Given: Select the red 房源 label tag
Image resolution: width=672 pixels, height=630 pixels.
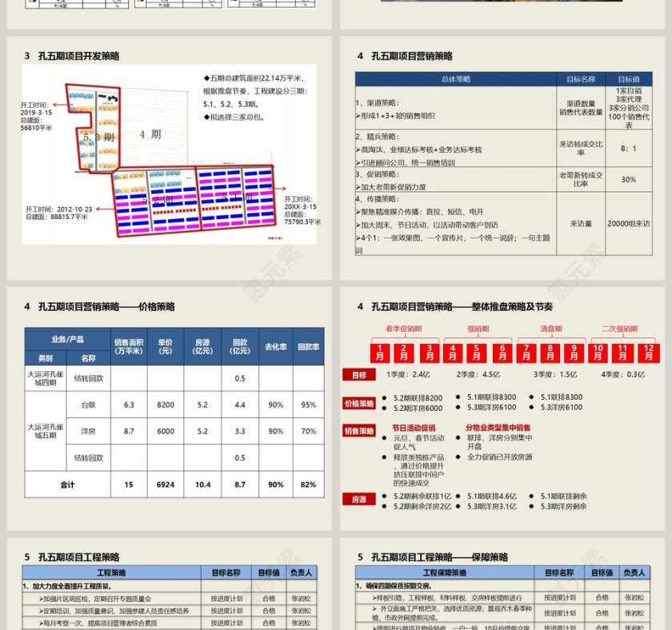Looking at the screenshot, I should point(358,500).
